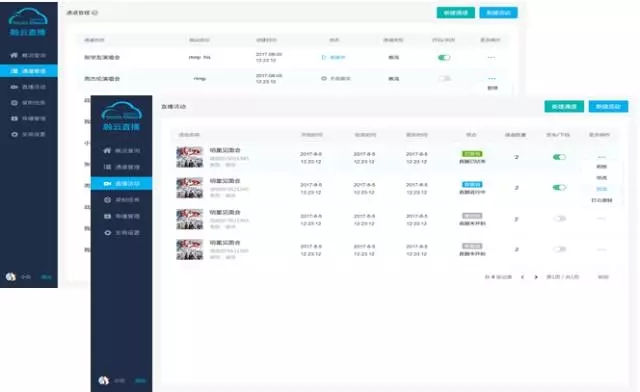Open the second live event's thumbnail

tap(189, 188)
